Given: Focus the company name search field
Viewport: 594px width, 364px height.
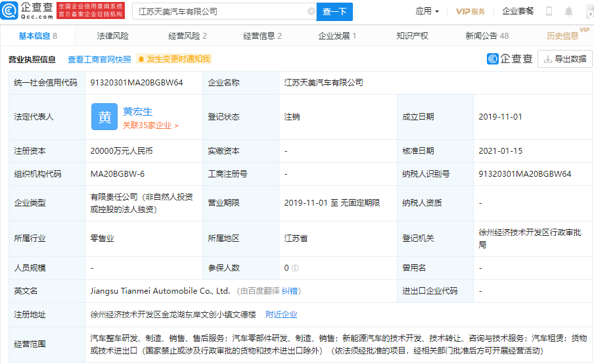Looking at the screenshot, I should pyautogui.click(x=220, y=11).
